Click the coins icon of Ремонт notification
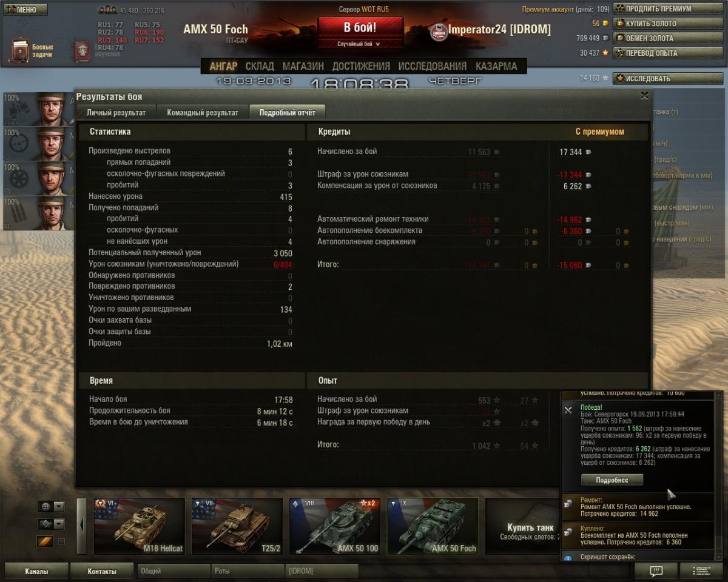The image size is (728, 582). (568, 503)
